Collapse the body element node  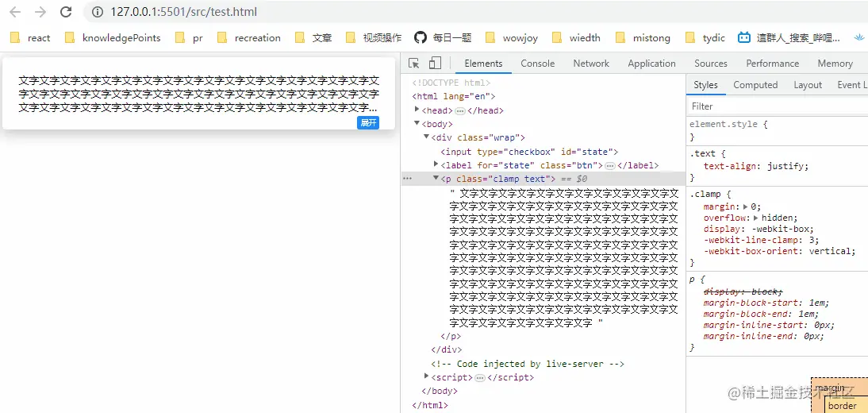pos(417,124)
